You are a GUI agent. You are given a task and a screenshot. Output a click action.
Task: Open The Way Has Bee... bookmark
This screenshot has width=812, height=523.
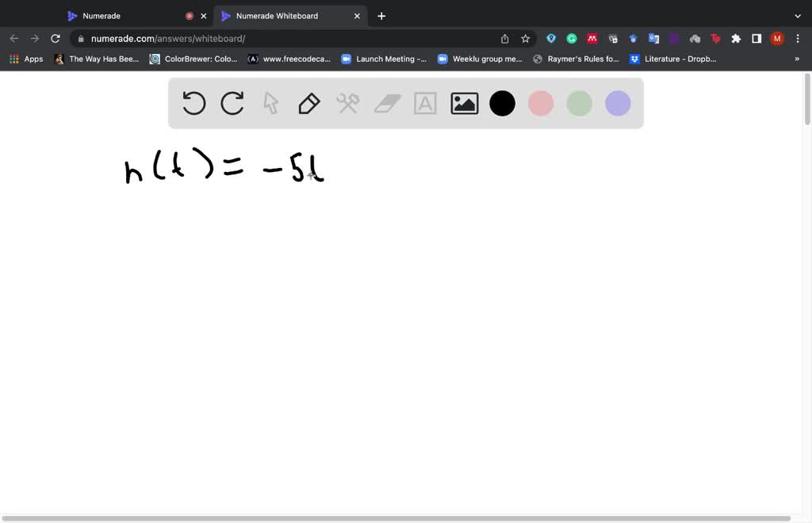pos(97,59)
